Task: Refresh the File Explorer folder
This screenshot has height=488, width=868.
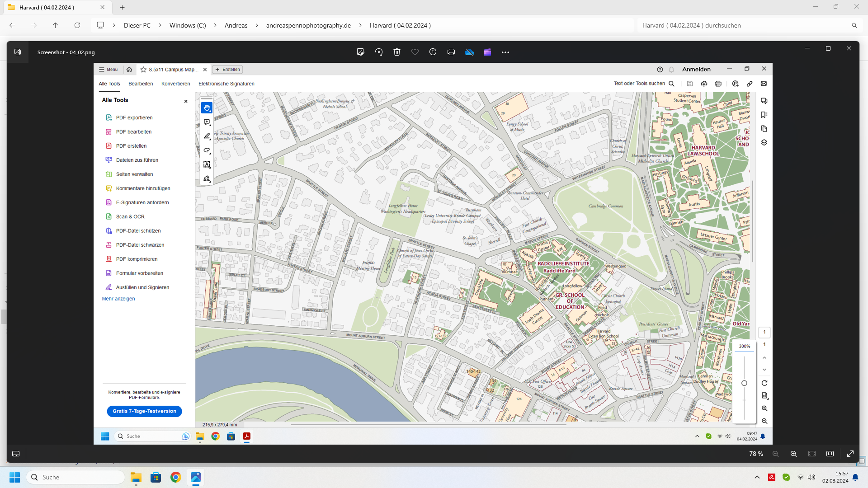Action: [77, 25]
